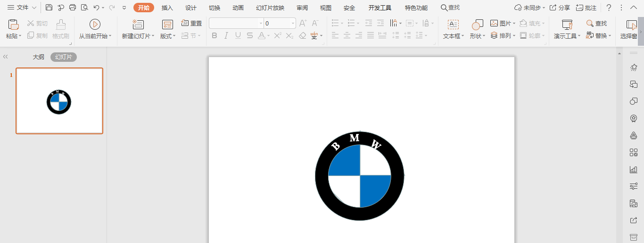Click the 形状 shapes icon
The image size is (644, 243).
[x=478, y=25]
